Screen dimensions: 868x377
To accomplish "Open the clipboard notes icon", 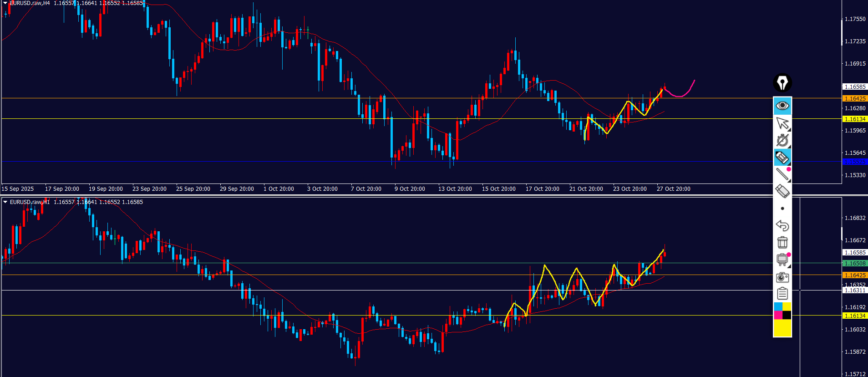I will pyautogui.click(x=782, y=294).
